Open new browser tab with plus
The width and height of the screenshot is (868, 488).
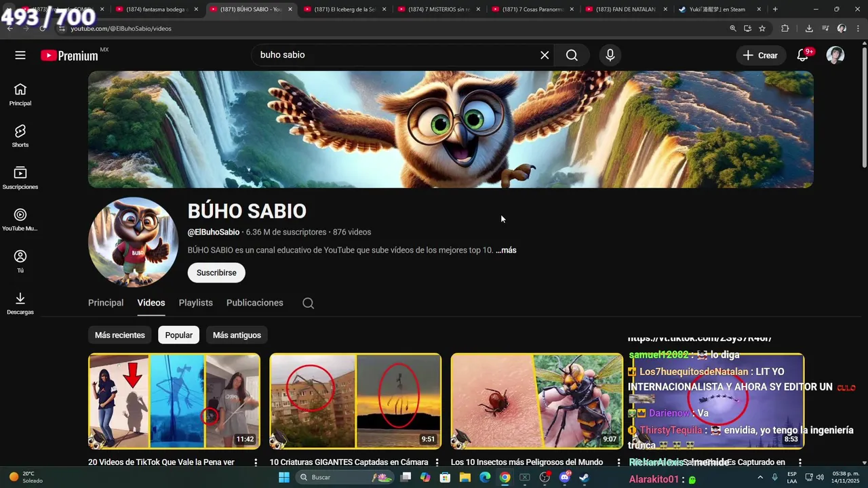pyautogui.click(x=775, y=9)
